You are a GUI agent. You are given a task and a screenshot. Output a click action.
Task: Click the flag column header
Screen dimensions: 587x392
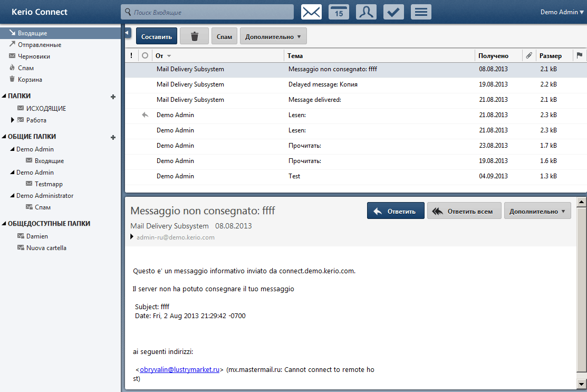click(x=579, y=55)
